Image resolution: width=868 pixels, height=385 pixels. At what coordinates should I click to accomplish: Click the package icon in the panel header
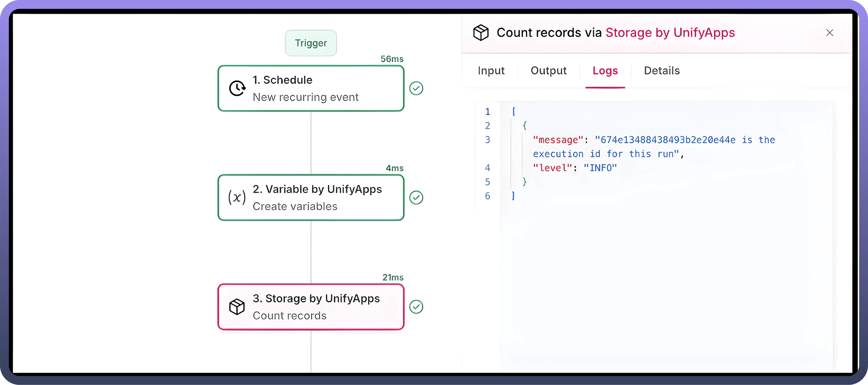coord(481,33)
